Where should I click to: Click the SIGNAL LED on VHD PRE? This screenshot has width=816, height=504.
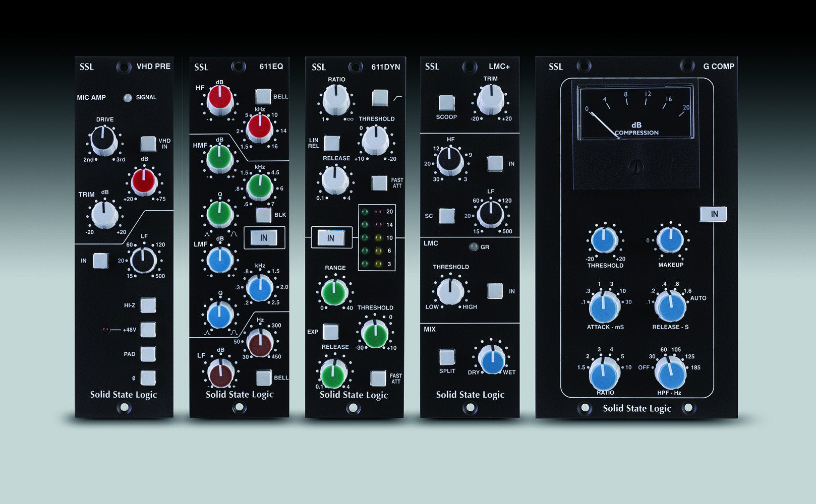click(x=128, y=97)
